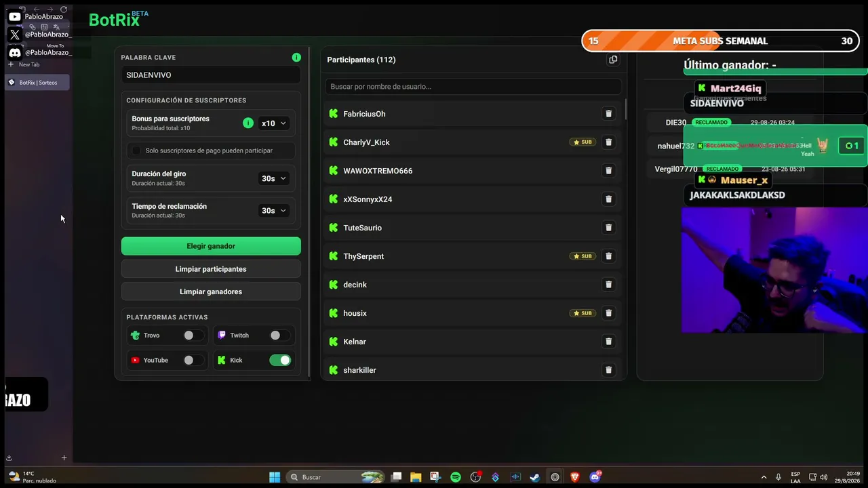This screenshot has width=868, height=488.
Task: Remove WAWOXTREMO666 with trash icon
Action: [608, 171]
